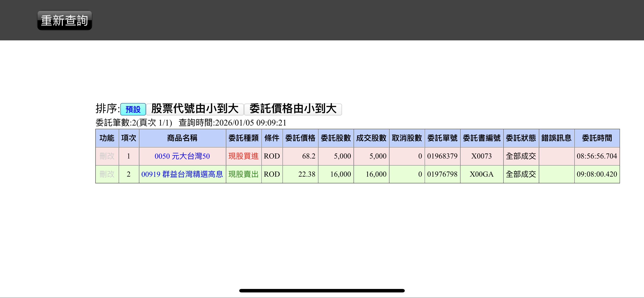The width and height of the screenshot is (644, 298).
Task: Click the 全部成交 status in row one
Action: point(521,156)
